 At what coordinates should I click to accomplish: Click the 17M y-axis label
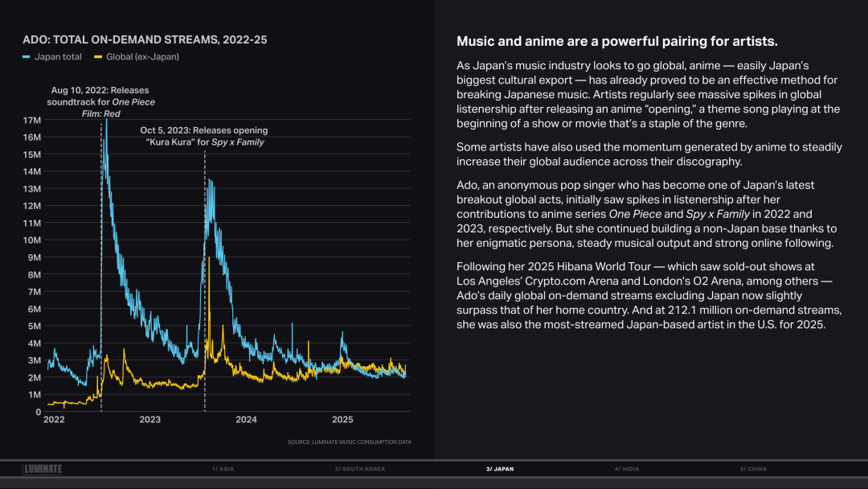point(33,120)
